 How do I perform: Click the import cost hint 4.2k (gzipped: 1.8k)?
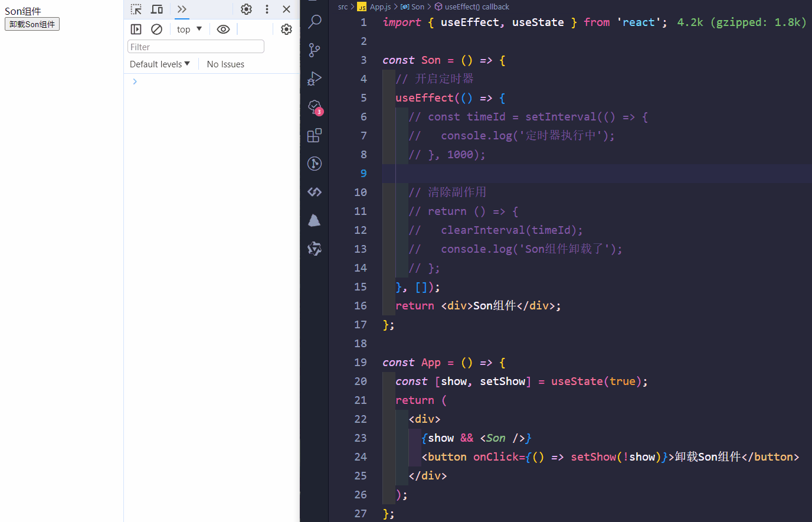(742, 22)
